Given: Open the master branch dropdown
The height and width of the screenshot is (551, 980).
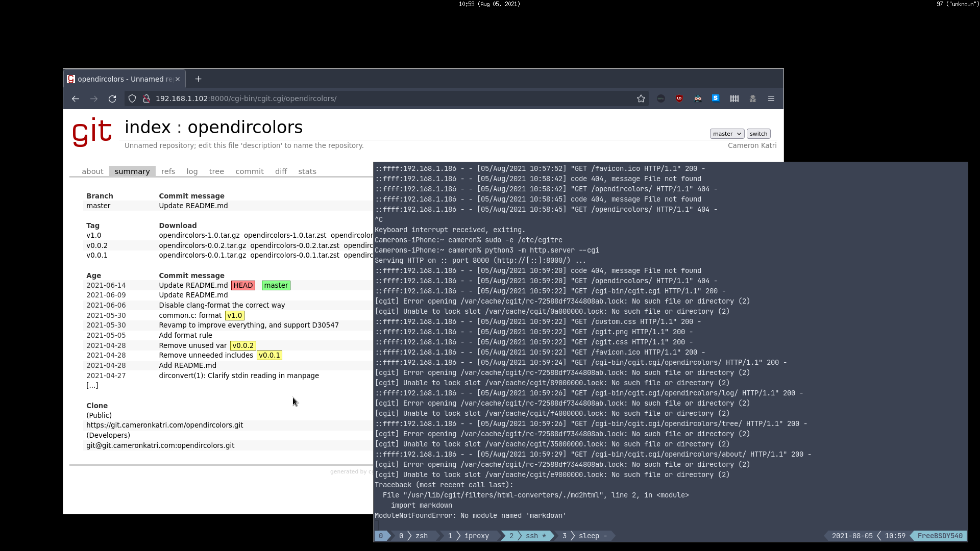Looking at the screenshot, I should pyautogui.click(x=726, y=134).
